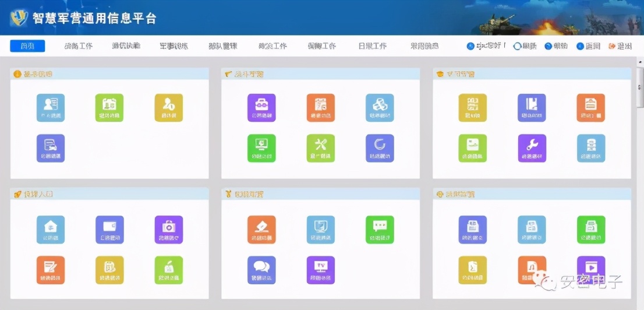The image size is (644, 310).
Task: Click the purple toolbox icon
Action: coord(261,107)
